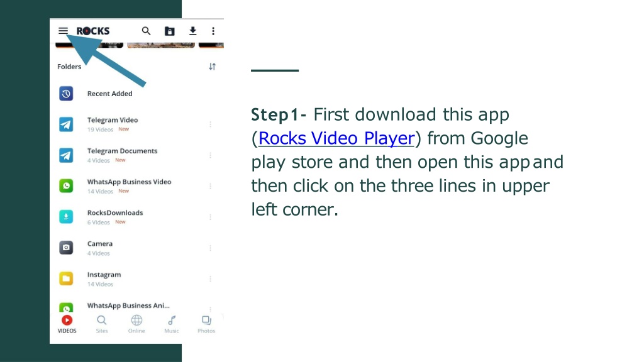Open the hamburger menu beside the ROCKS logo
The height and width of the screenshot is (362, 644).
(63, 31)
